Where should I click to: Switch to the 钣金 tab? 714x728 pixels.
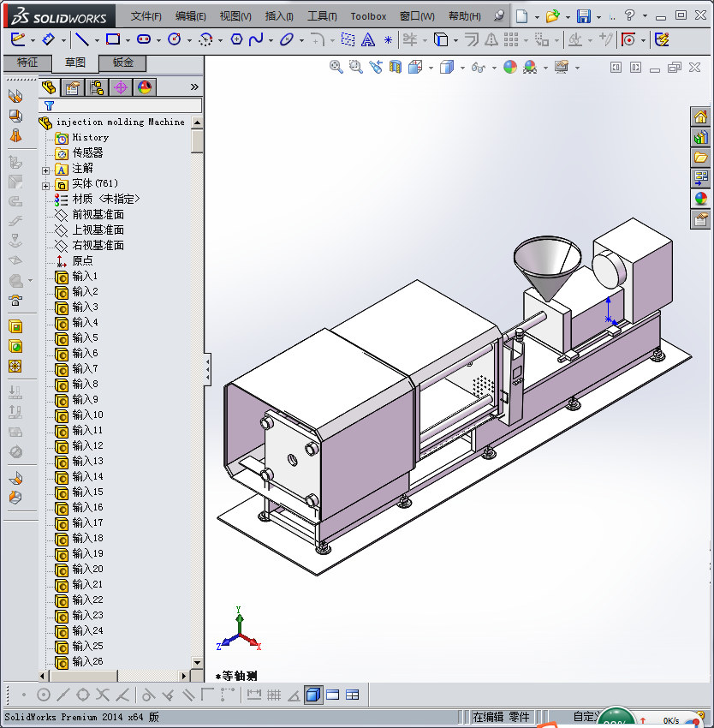[122, 63]
